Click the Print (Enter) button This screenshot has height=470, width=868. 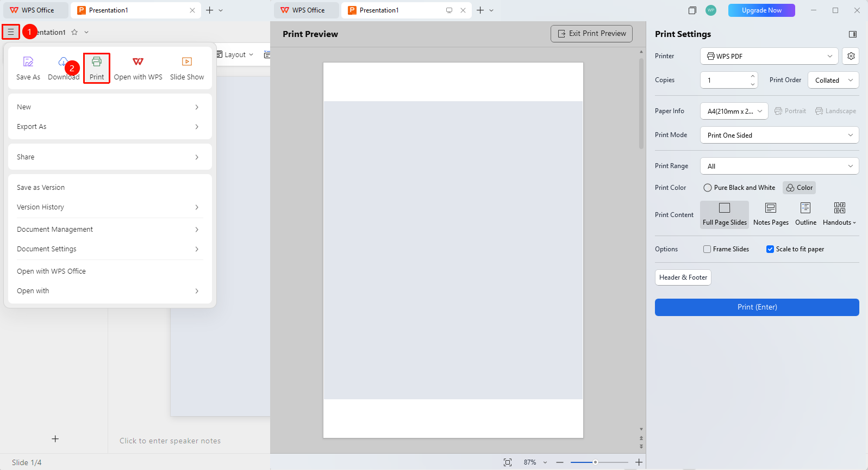point(757,307)
